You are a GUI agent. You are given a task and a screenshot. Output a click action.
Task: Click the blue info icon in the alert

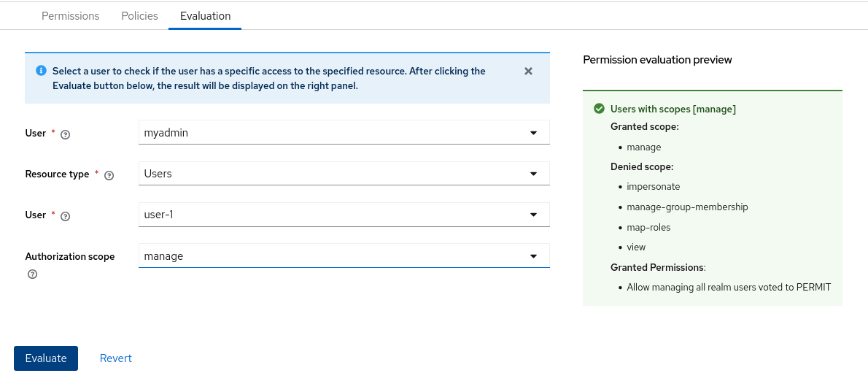point(40,72)
